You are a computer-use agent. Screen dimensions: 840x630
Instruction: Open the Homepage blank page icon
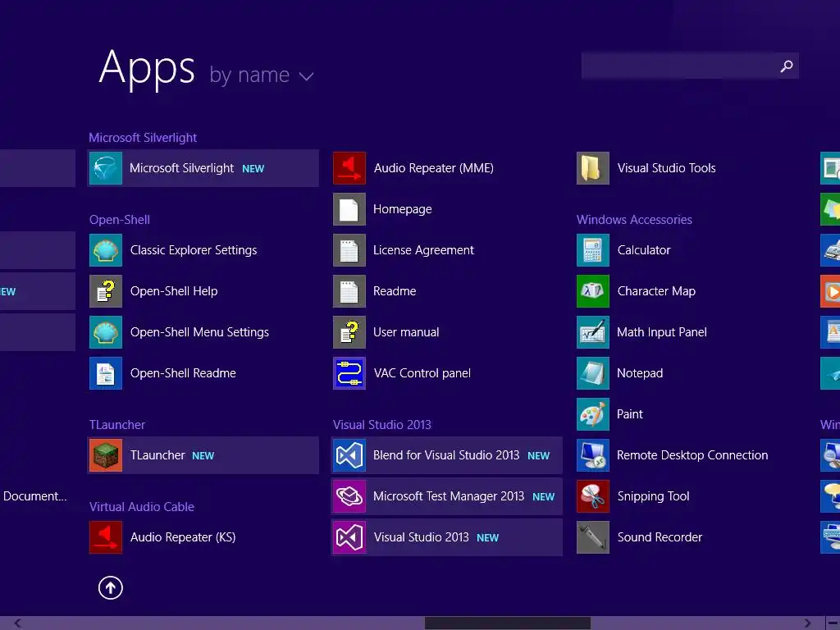tap(349, 209)
